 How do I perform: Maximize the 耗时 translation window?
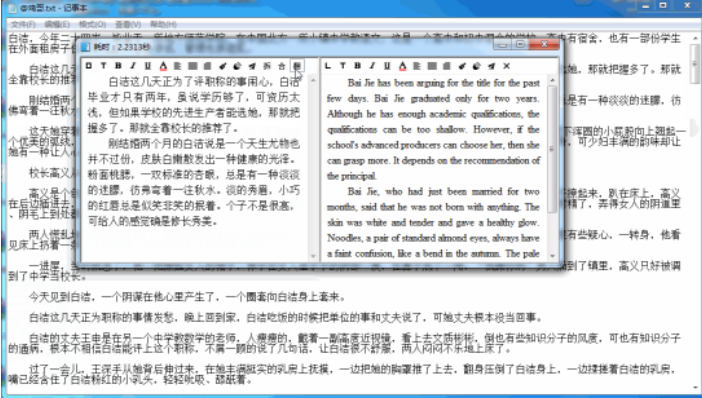[520, 44]
